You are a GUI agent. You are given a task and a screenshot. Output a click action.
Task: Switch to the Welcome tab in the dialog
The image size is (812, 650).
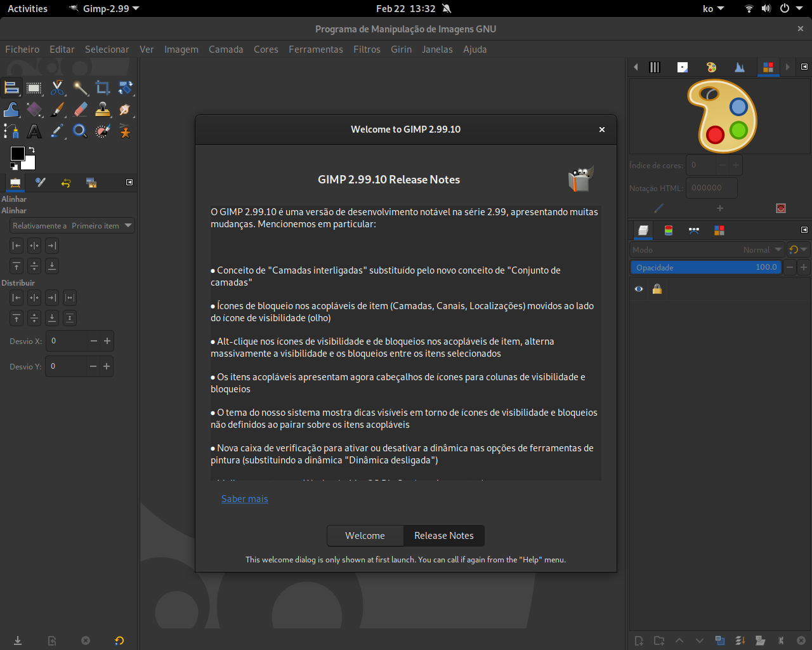(365, 535)
